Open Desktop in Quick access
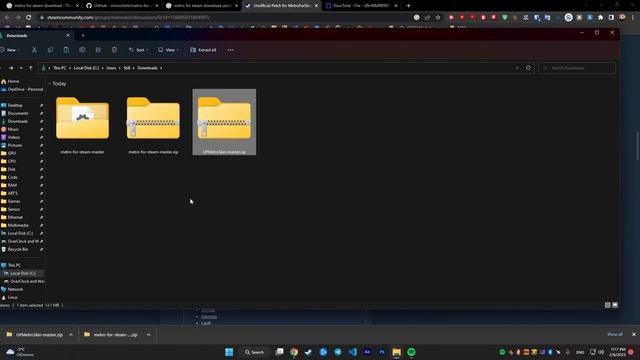This screenshot has height=360, width=640. (x=15, y=105)
